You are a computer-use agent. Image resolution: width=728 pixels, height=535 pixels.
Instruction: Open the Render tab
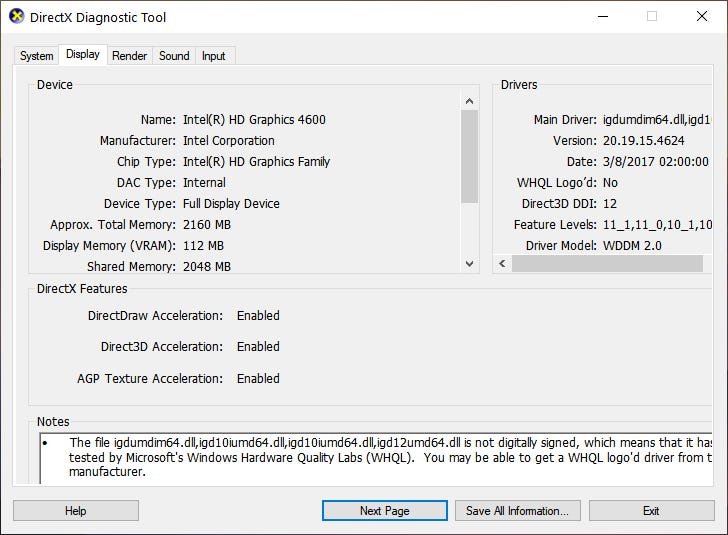[130, 56]
